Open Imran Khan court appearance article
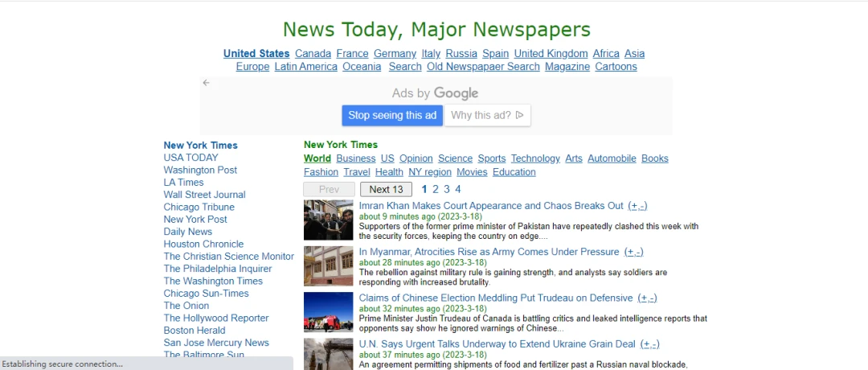Viewport: 868px width, 370px height. [x=491, y=206]
